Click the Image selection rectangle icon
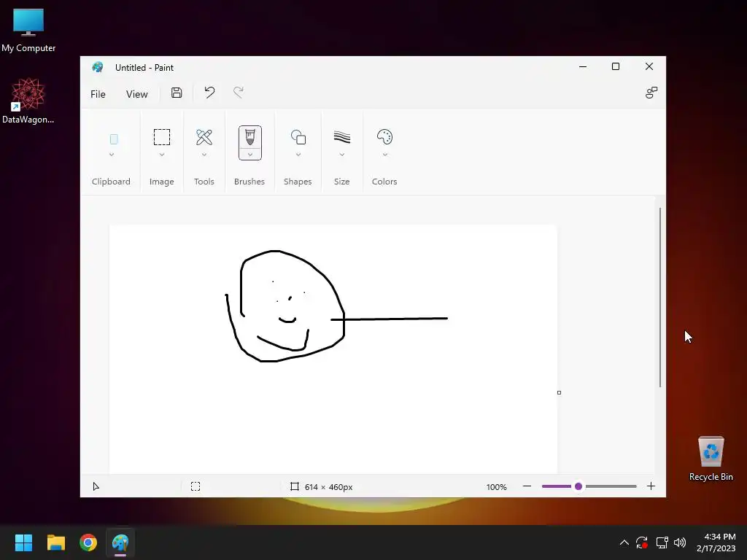Image resolution: width=747 pixels, height=560 pixels. click(162, 137)
